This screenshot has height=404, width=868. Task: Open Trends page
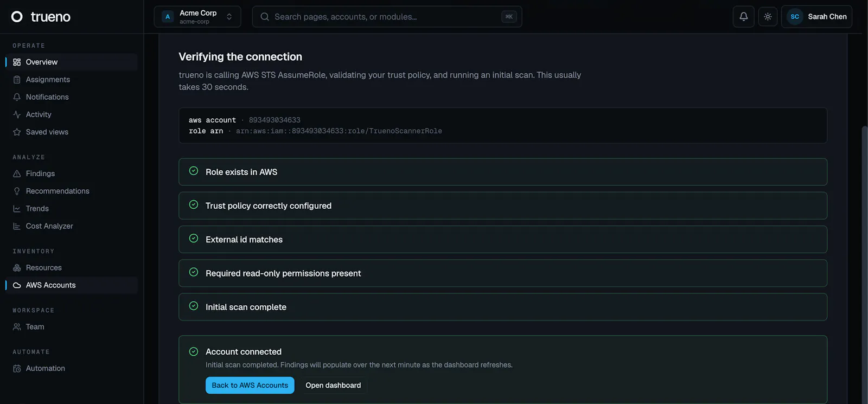[72, 208]
